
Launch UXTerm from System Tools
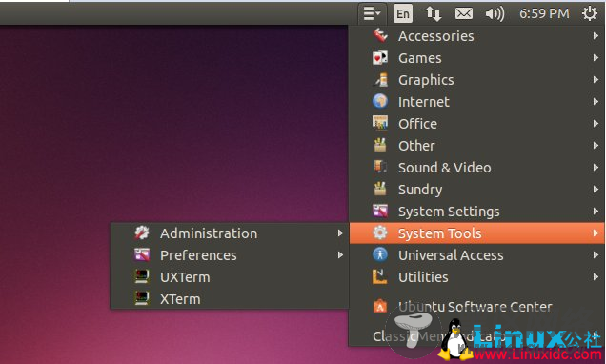(230, 276)
